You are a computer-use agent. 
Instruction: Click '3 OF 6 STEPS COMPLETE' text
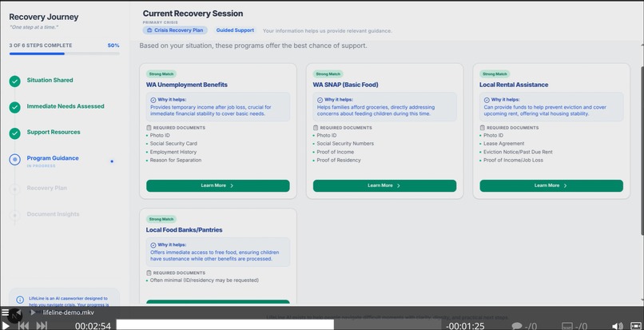[x=41, y=46]
